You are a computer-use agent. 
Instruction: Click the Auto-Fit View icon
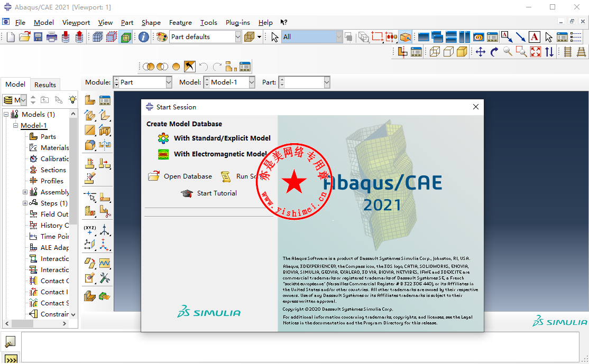pos(535,52)
